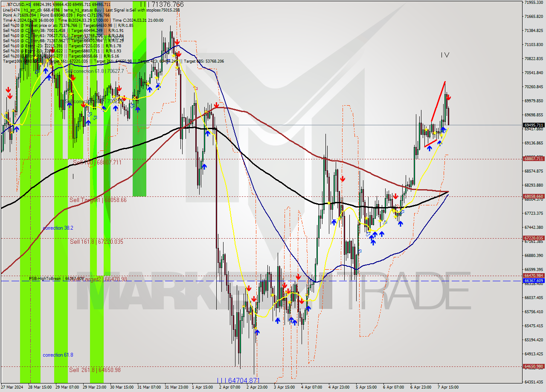Select the 'Sell 161.8 | 67220.035' label
The width and height of the screenshot is (546, 392).
point(96,242)
